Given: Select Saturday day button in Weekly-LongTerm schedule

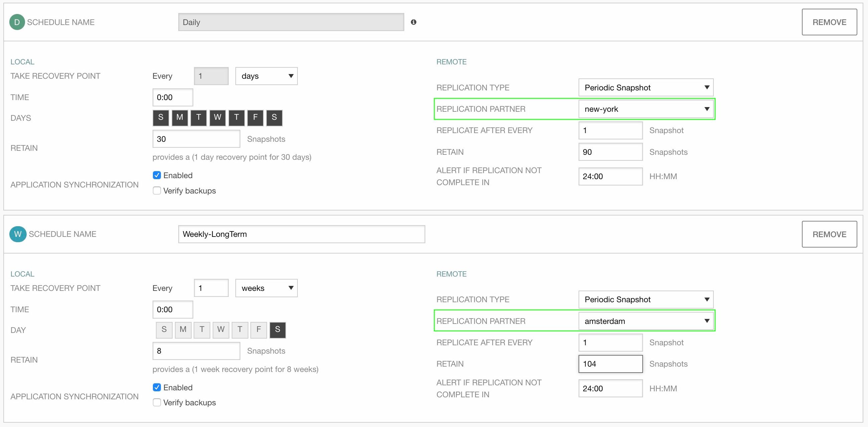Looking at the screenshot, I should [x=277, y=330].
